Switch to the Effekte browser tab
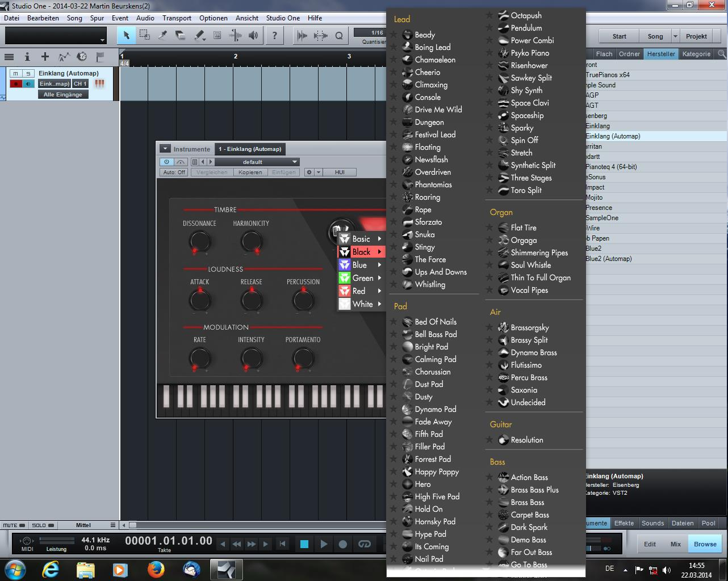728x581 pixels. (624, 523)
